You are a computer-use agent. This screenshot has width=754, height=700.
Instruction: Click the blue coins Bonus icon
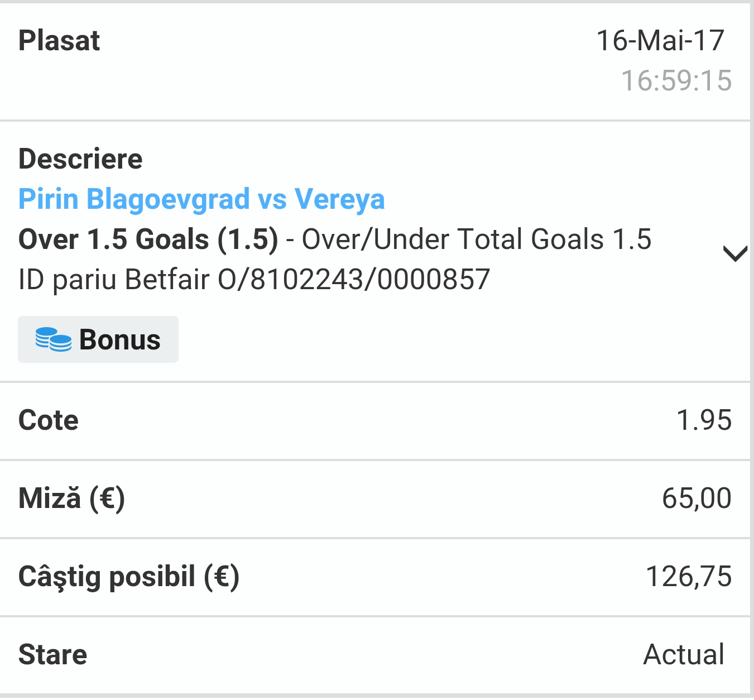coord(53,339)
